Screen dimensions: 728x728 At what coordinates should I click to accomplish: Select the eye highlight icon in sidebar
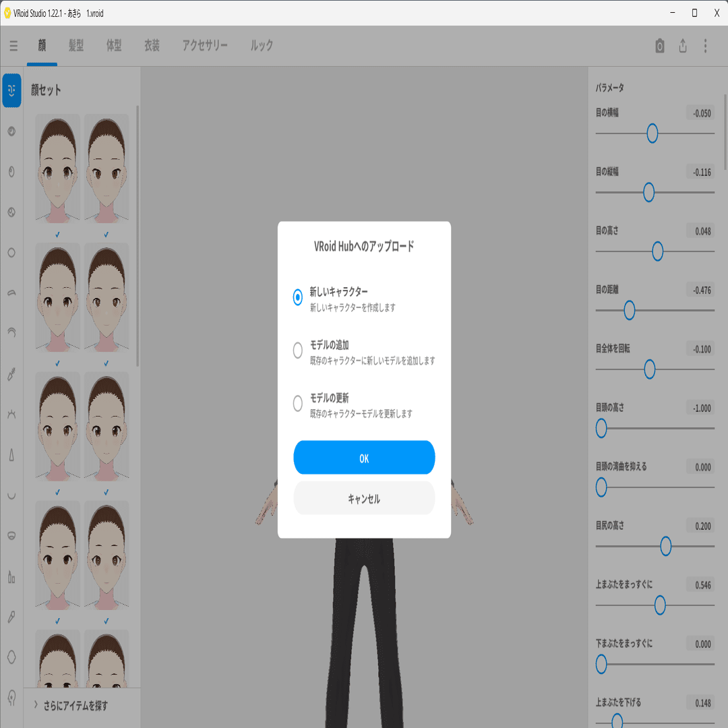point(11,212)
